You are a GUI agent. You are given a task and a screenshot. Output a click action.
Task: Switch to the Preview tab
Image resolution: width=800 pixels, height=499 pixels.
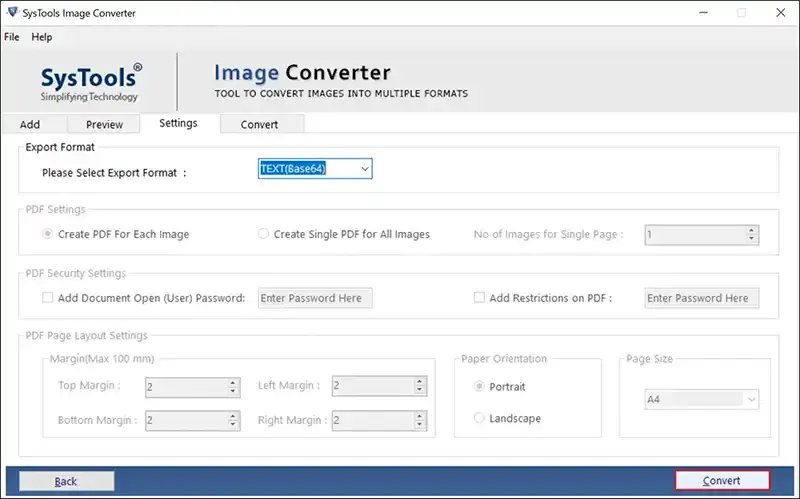[x=104, y=124]
